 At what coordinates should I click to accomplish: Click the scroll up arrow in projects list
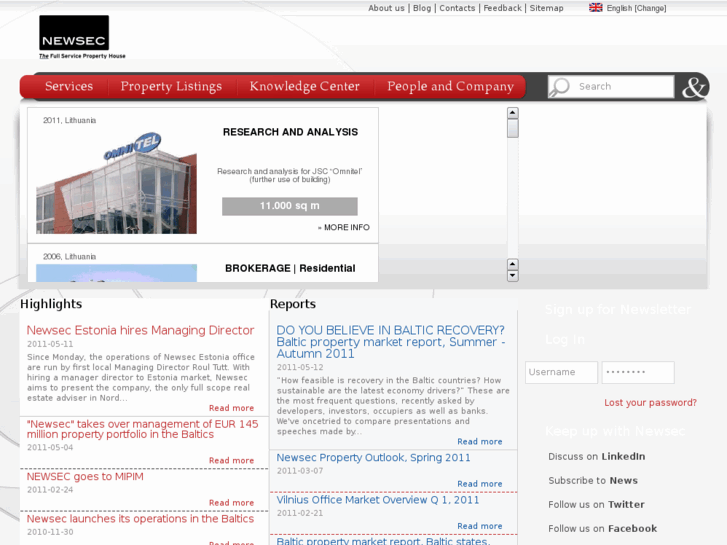[512, 113]
